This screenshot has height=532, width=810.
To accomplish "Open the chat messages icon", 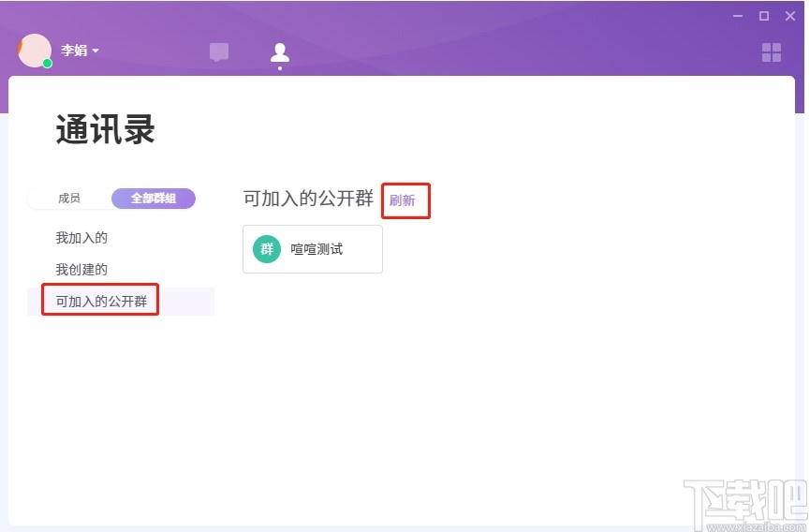I will coord(219,52).
